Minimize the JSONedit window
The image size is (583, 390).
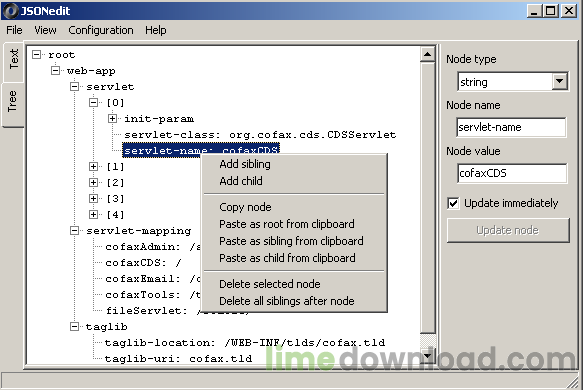pos(534,11)
